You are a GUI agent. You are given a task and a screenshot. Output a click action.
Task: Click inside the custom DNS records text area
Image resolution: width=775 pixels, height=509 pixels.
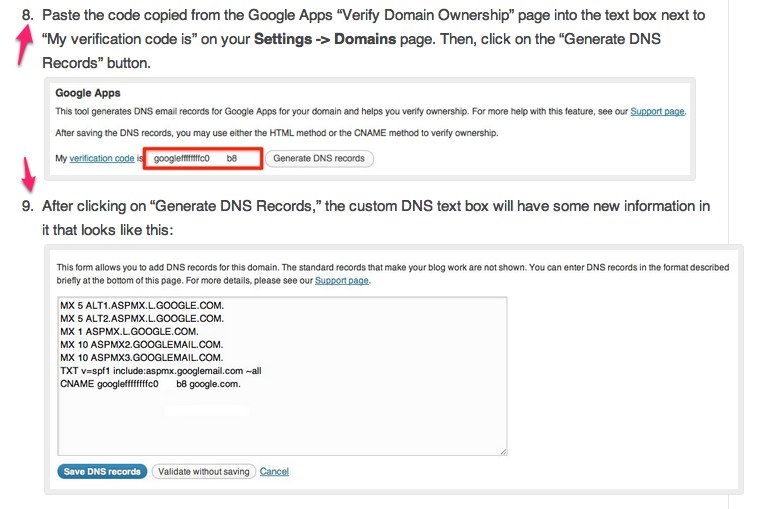[x=282, y=376]
